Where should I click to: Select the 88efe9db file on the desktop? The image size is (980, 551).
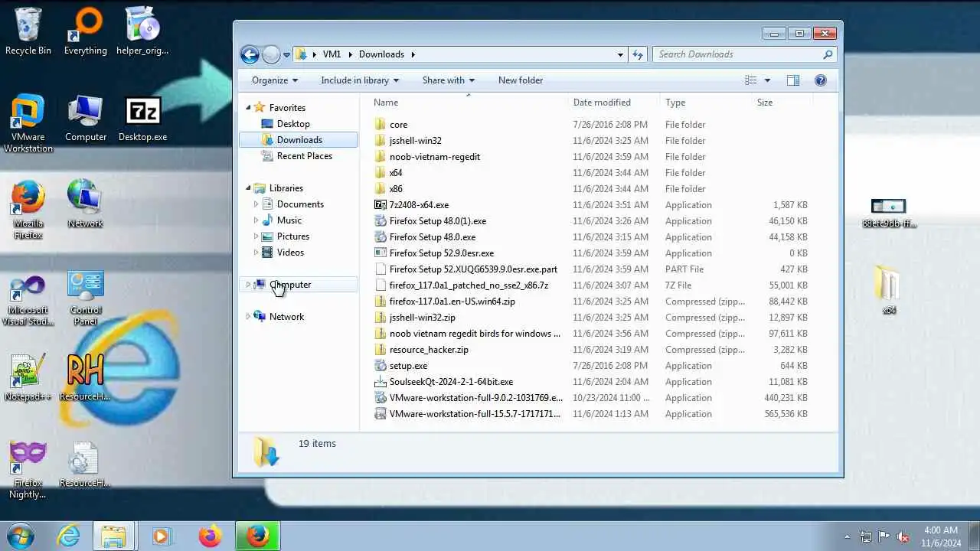click(x=889, y=213)
